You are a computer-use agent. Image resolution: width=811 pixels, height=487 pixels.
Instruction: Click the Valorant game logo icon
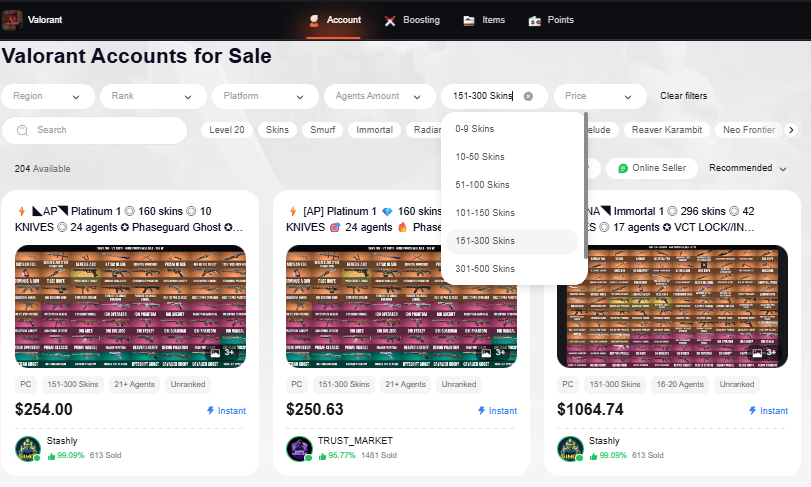[12, 20]
